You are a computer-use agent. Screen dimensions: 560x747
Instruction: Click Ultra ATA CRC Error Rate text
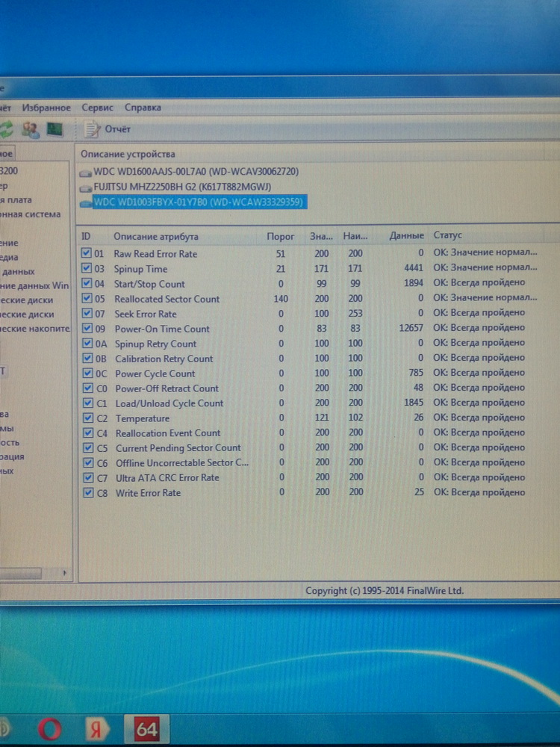[x=167, y=478]
